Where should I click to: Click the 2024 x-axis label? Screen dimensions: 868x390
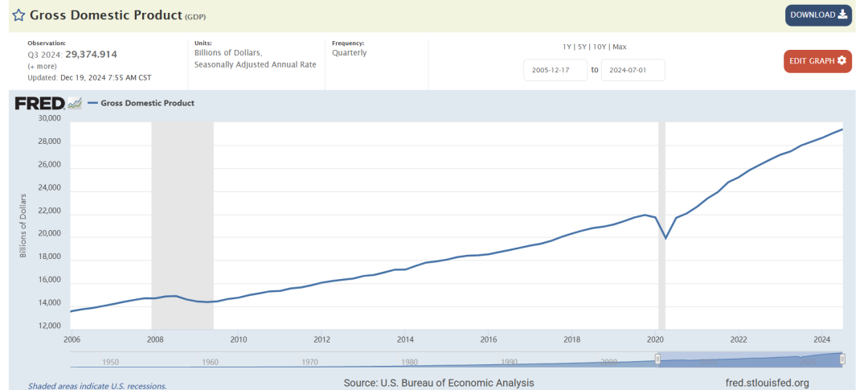(x=823, y=339)
